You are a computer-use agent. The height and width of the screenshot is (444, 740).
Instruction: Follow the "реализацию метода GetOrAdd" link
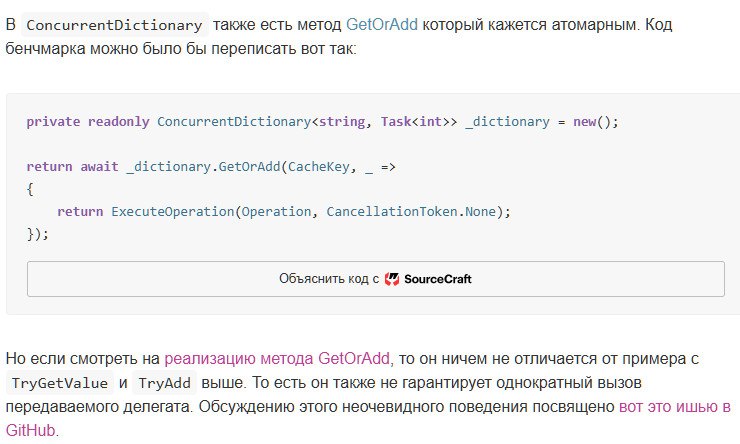coord(279,358)
